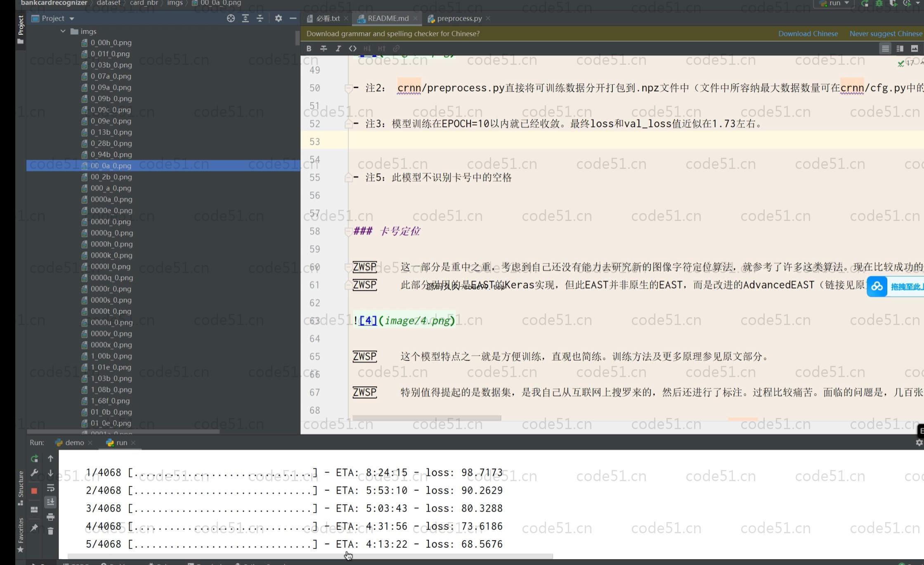Screen dimensions: 924x565
Task: Fold the line 52 list item
Action: click(x=348, y=123)
